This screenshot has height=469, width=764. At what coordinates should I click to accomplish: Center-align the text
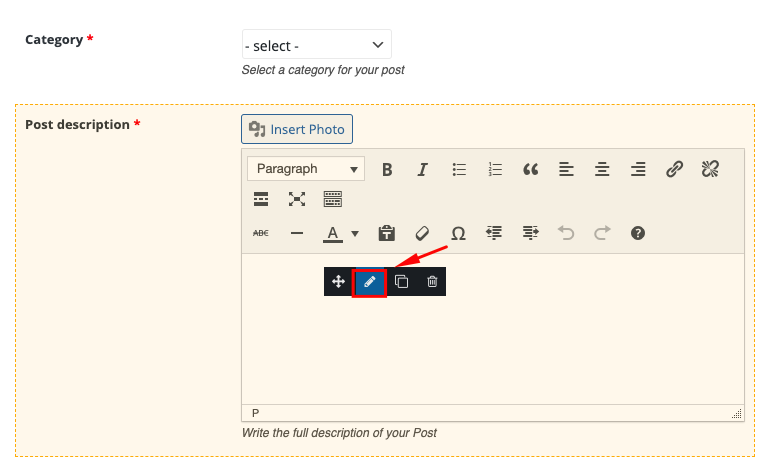coord(602,169)
